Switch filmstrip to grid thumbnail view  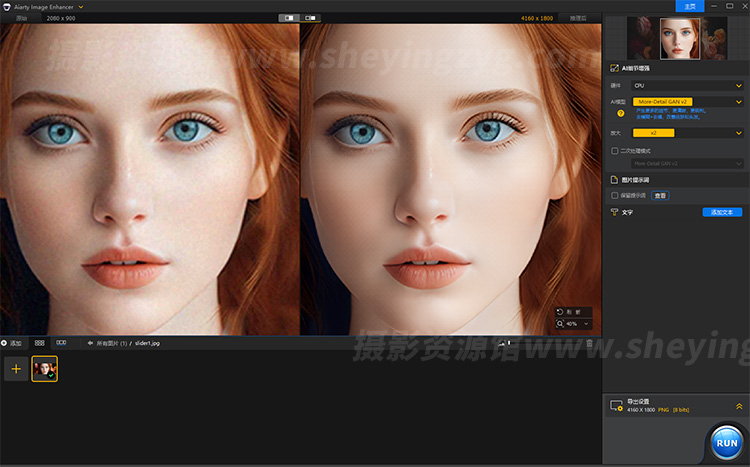point(40,343)
